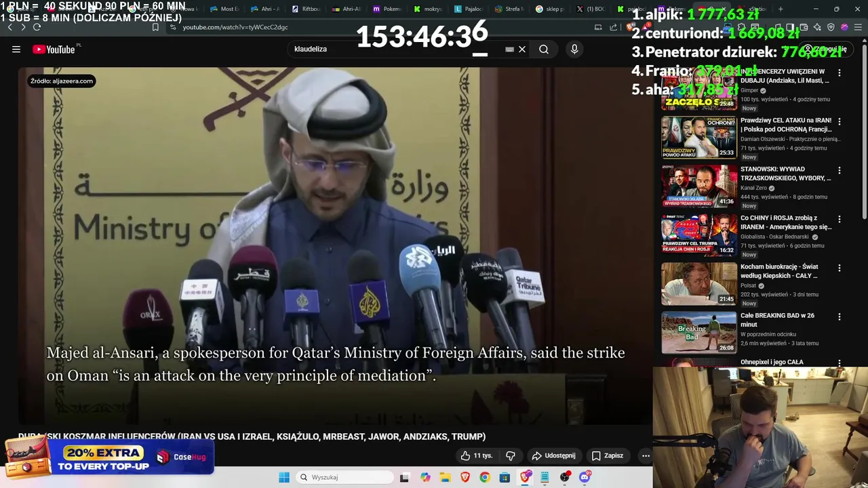Open the Windows Start menu

(284, 477)
